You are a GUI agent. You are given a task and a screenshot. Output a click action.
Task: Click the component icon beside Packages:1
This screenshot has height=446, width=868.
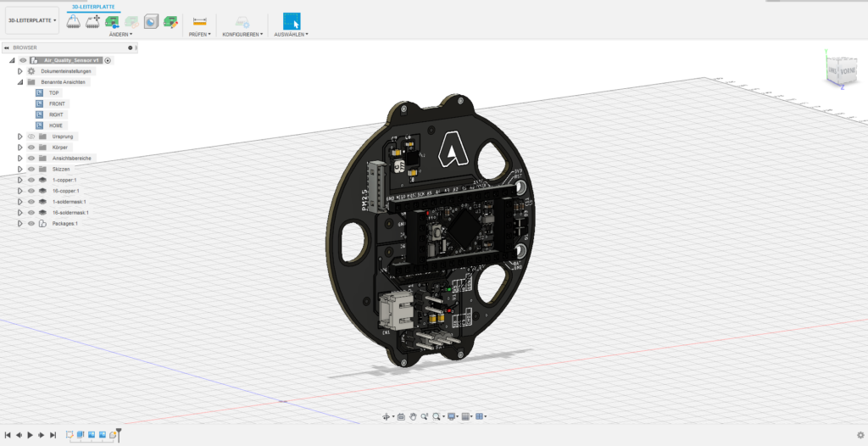pyautogui.click(x=43, y=224)
